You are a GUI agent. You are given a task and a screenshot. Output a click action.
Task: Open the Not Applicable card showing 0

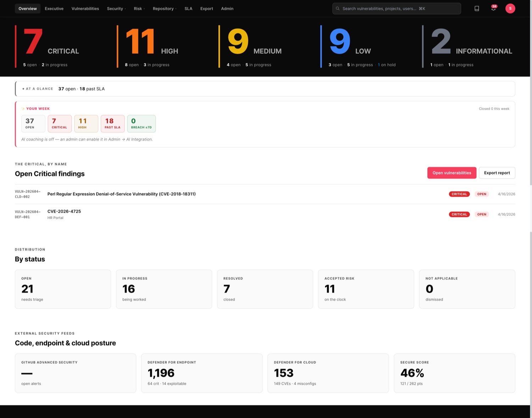point(467,289)
